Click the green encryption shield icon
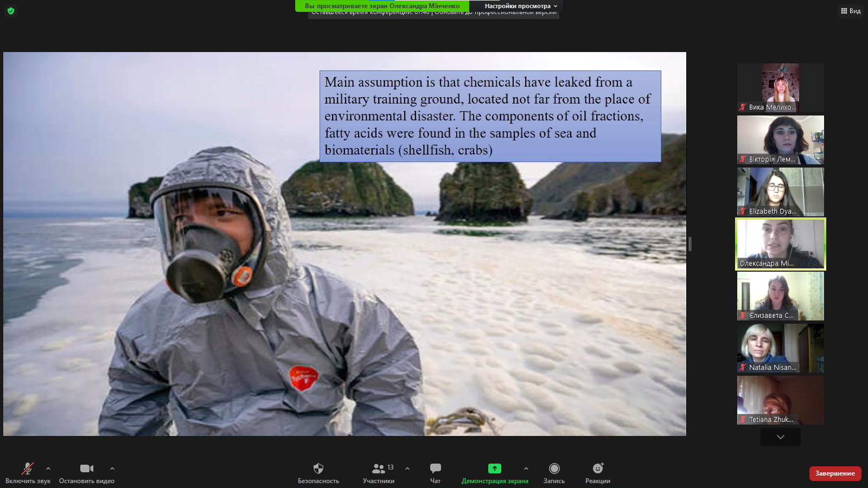 coord(11,11)
